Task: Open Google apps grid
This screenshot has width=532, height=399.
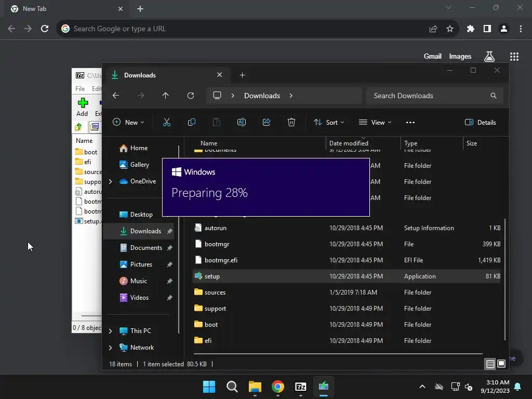Action: coord(514,57)
